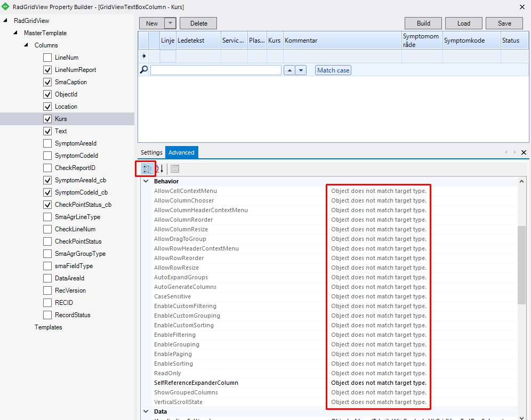Viewport: 531px width, 420px height.
Task: Click tab strip scroll right arrow
Action: click(515, 152)
